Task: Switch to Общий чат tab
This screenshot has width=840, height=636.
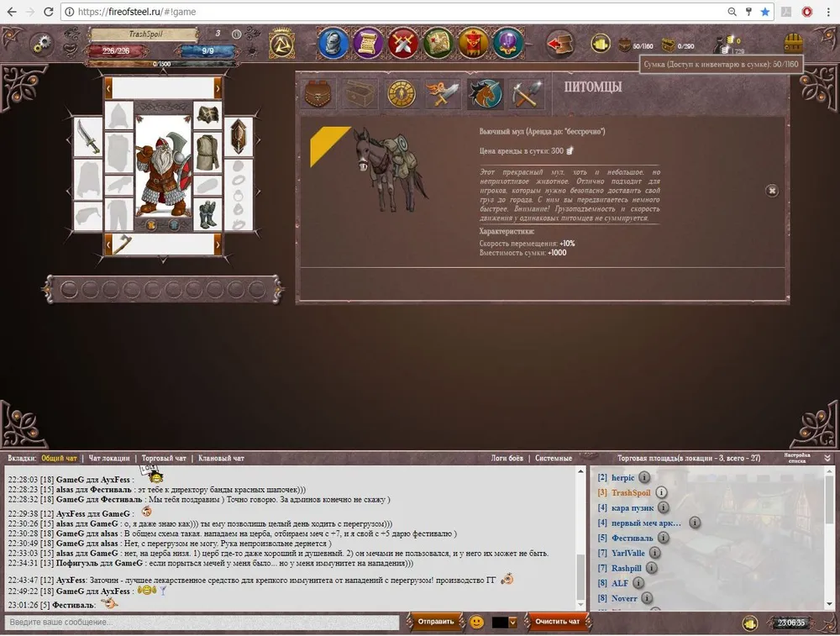Action: click(x=59, y=458)
